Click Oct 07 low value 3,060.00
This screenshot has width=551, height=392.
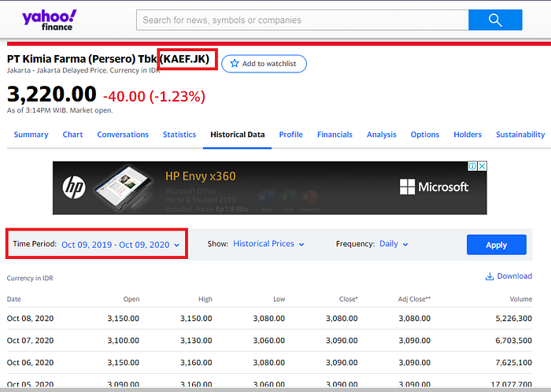(x=269, y=340)
